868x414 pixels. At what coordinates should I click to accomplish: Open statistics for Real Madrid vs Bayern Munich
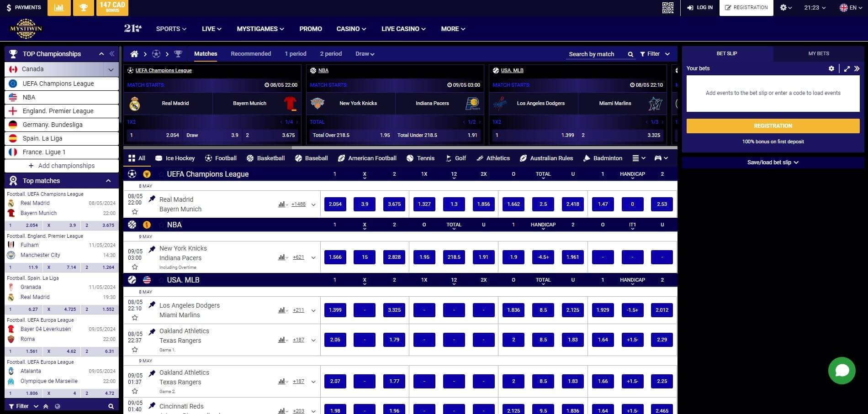pyautogui.click(x=281, y=204)
